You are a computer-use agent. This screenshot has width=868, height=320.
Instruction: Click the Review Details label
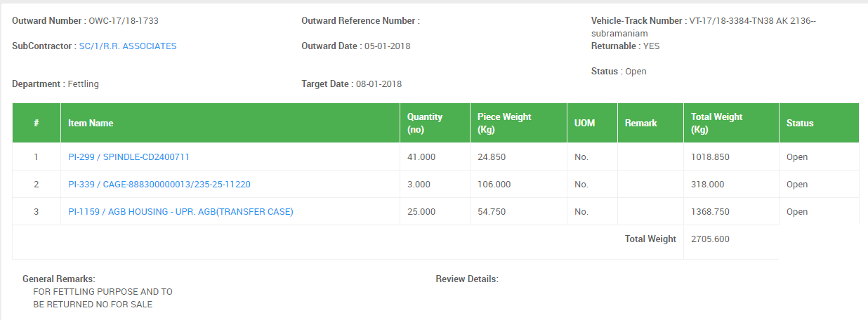[467, 279]
